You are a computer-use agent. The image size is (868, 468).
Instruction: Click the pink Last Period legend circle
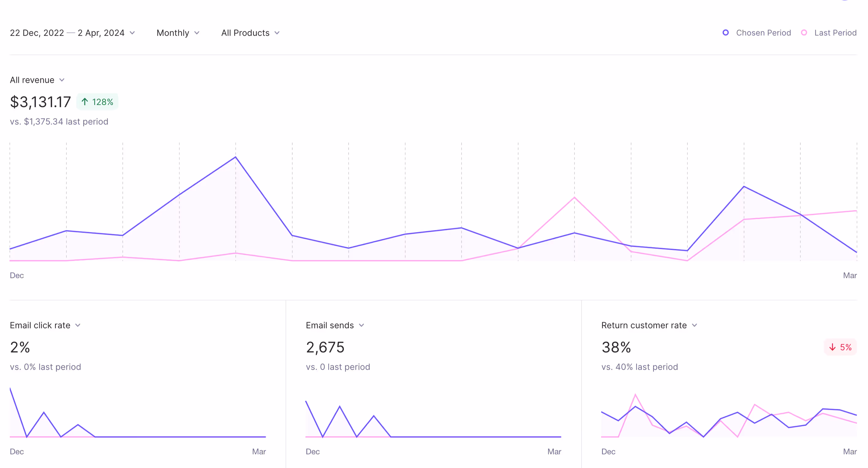(x=804, y=33)
